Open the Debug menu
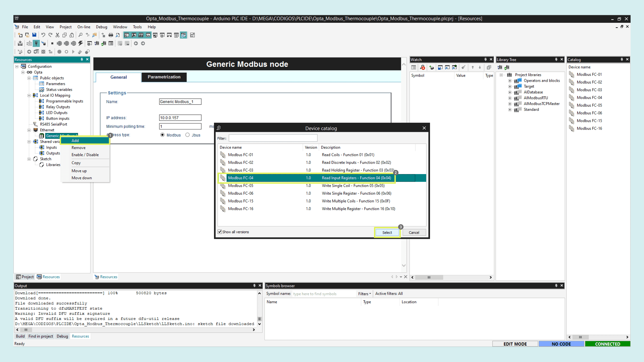644x362 pixels. tap(101, 27)
